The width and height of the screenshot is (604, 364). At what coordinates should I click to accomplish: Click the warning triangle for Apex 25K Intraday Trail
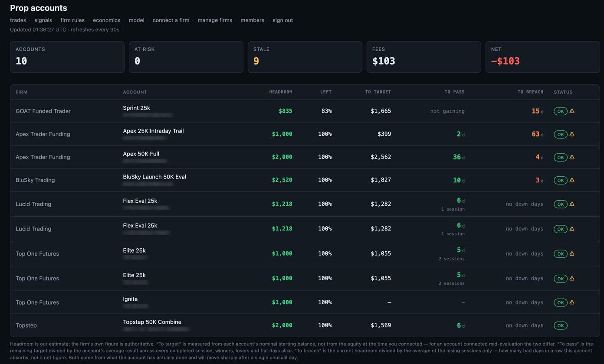(572, 134)
